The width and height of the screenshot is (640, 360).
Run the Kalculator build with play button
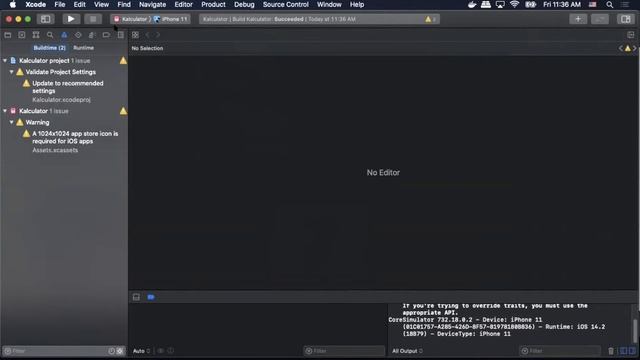(71, 19)
